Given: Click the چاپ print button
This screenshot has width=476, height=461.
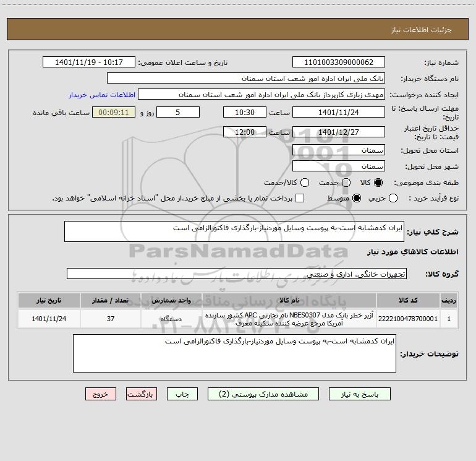Looking at the screenshot, I should coord(182,394).
